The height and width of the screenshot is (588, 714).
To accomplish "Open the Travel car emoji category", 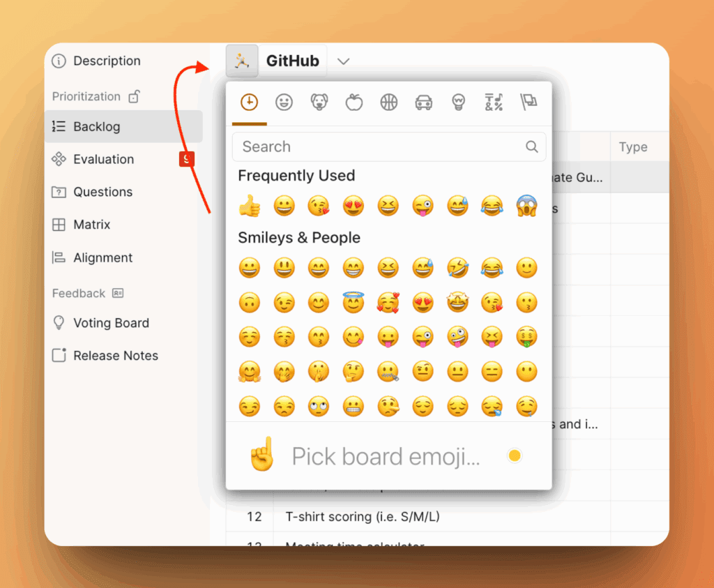I will pyautogui.click(x=424, y=103).
